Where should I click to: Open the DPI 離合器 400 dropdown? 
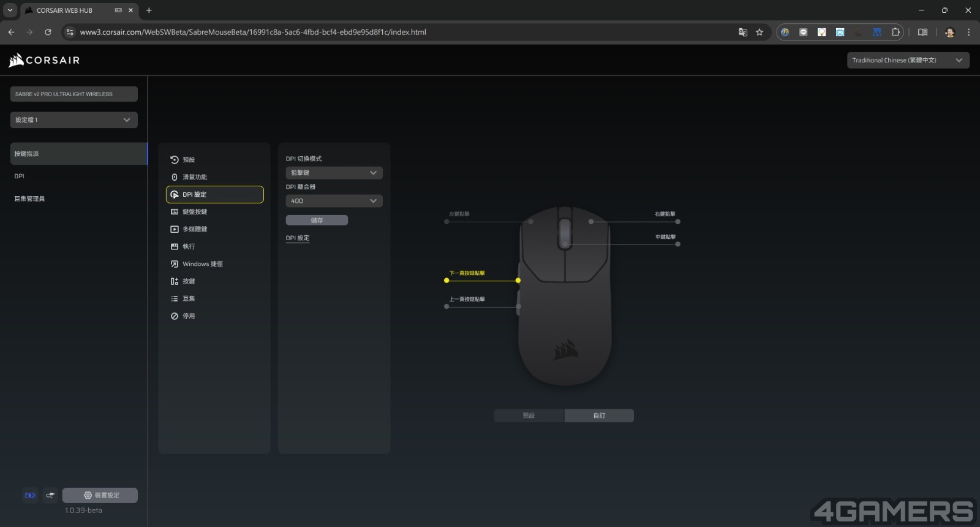[334, 201]
